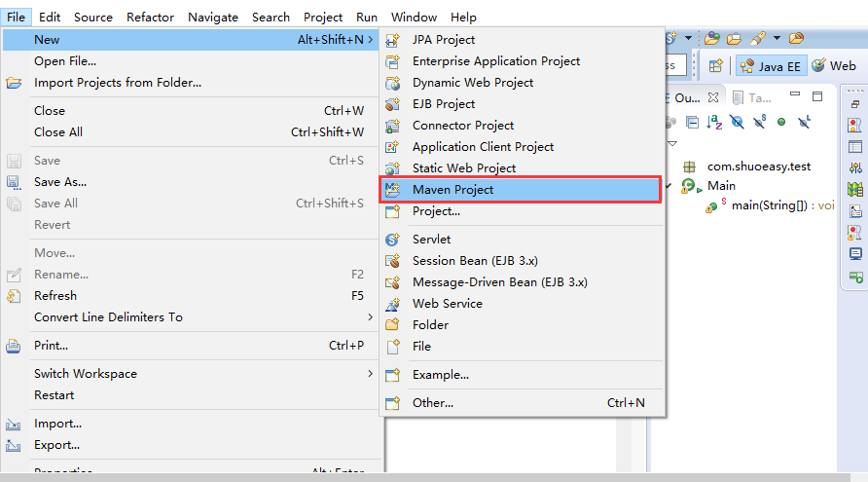Click the Console monitor icon in trim
This screenshot has height=482, width=868.
pos(855,254)
